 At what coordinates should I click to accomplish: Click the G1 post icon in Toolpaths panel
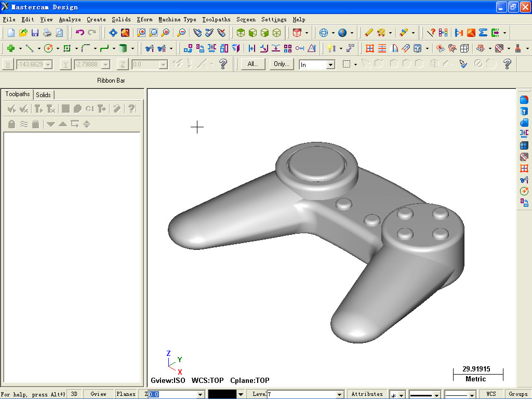(x=89, y=109)
